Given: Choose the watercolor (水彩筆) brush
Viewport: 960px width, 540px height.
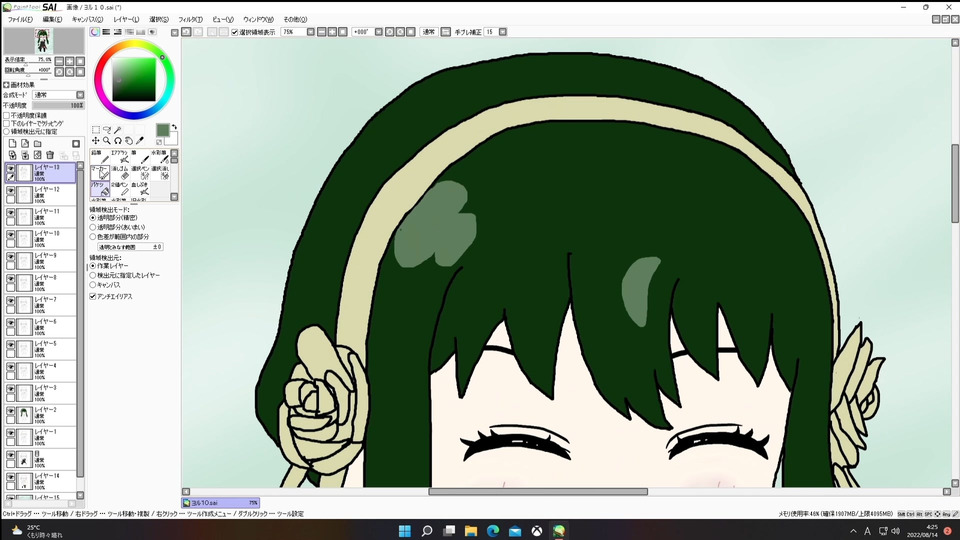Looking at the screenshot, I should tap(159, 156).
